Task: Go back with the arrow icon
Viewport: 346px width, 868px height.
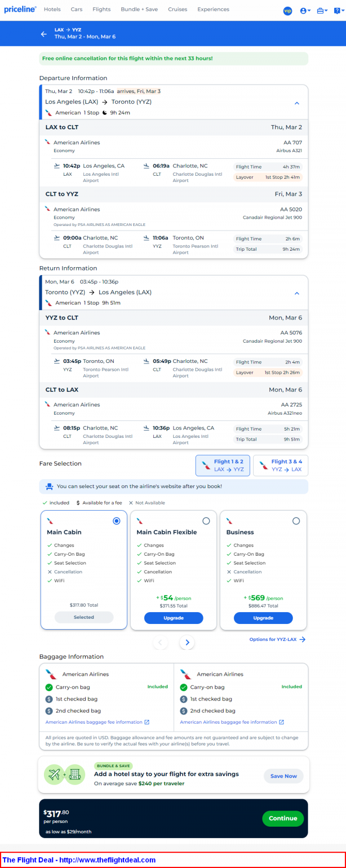Action: tap(44, 34)
